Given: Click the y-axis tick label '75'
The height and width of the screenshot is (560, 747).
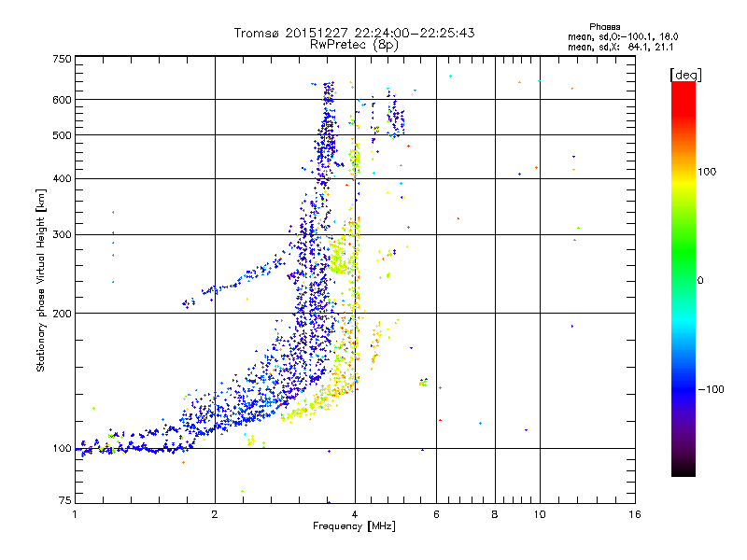Looking at the screenshot, I should [65, 500].
